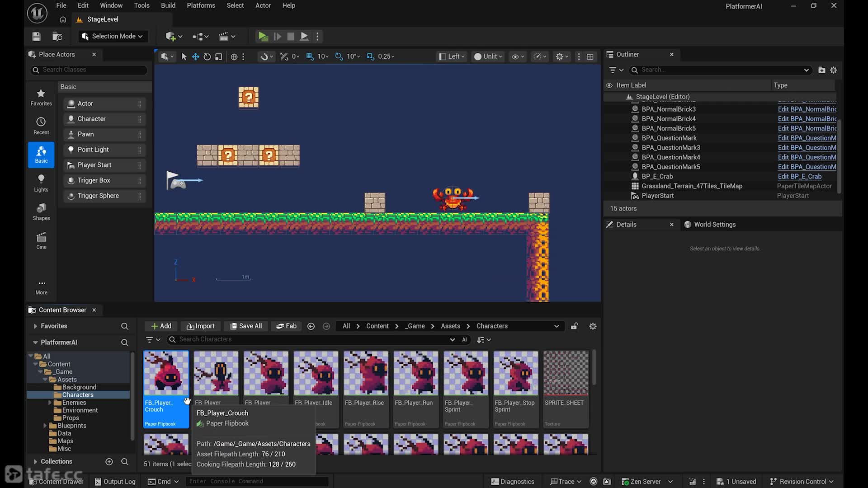Click the Search Classes field
This screenshot has width=868, height=488.
[x=89, y=70]
